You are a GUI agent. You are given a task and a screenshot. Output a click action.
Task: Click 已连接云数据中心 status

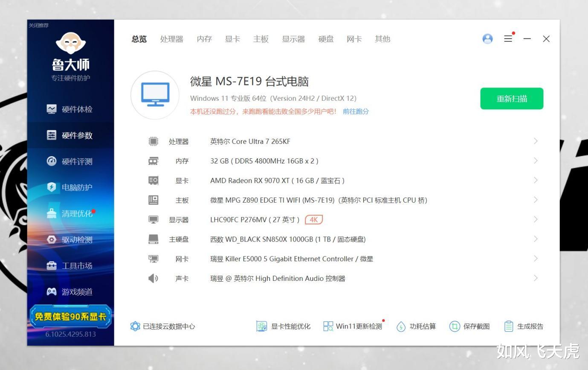point(162,326)
